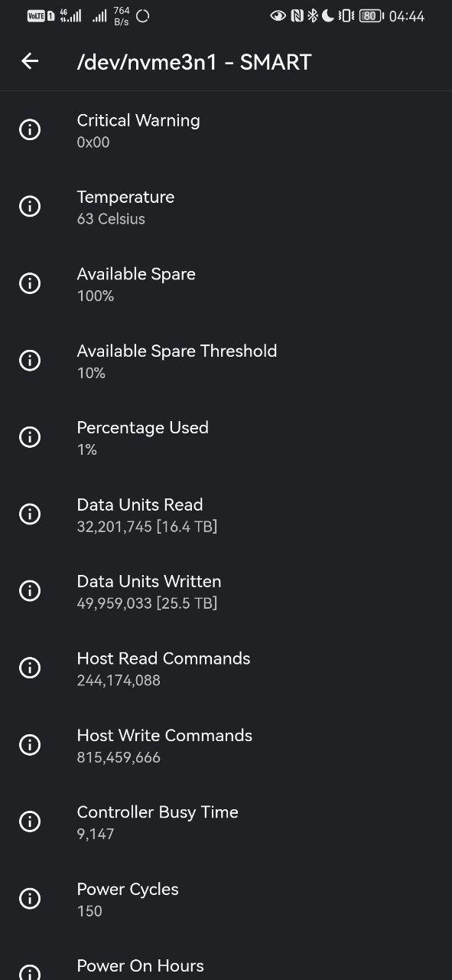Tap the battery indicator in status bar

pos(371,16)
